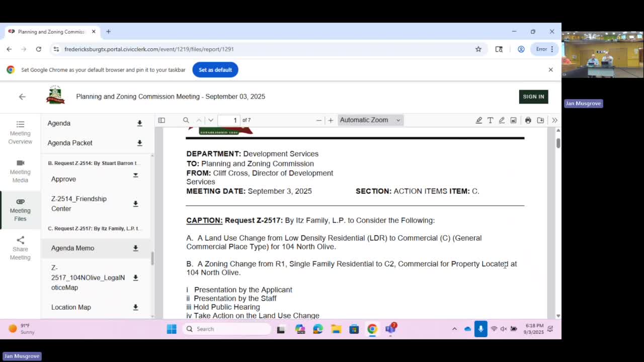The image size is (644, 362).
Task: Go to the next PDF page
Action: tap(211, 120)
